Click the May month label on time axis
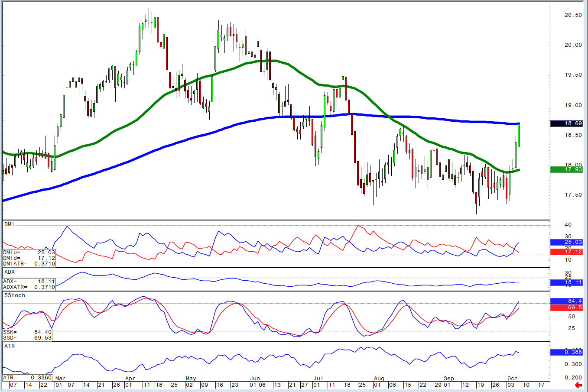 point(191,379)
